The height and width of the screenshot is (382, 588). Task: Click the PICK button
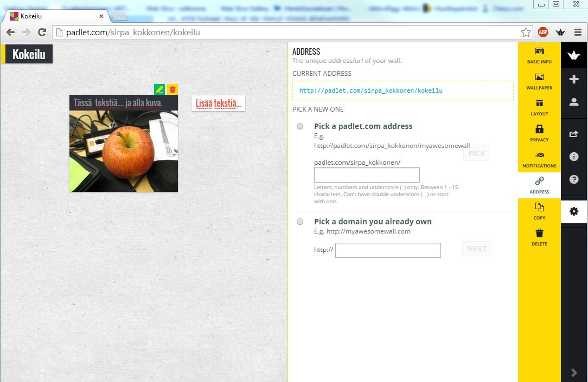(x=476, y=153)
